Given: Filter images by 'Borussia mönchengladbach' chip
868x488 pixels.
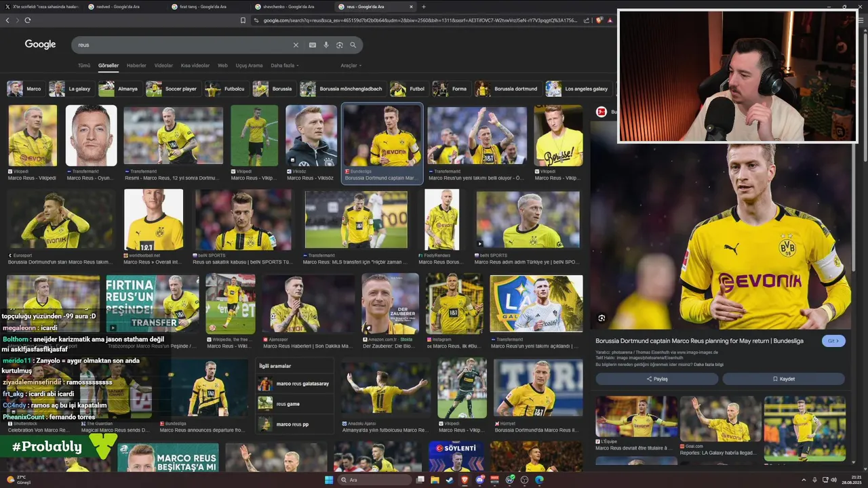Looking at the screenshot, I should tap(342, 89).
